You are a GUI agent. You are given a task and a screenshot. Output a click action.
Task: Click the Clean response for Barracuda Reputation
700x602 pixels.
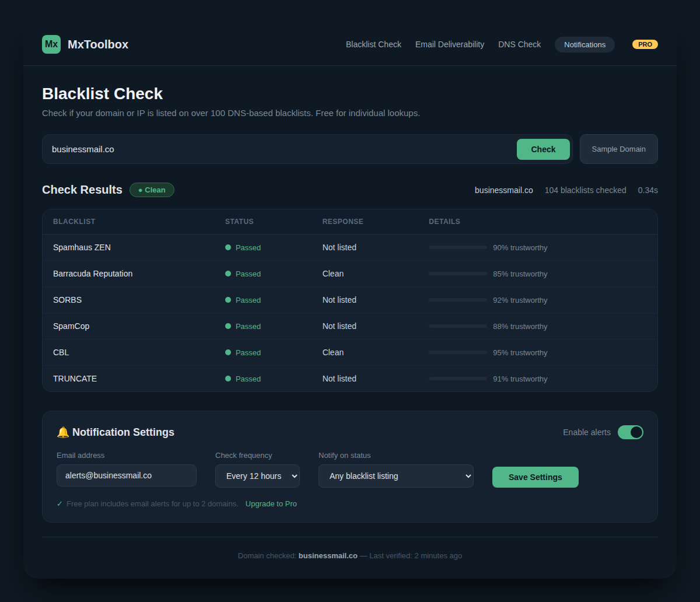[333, 274]
